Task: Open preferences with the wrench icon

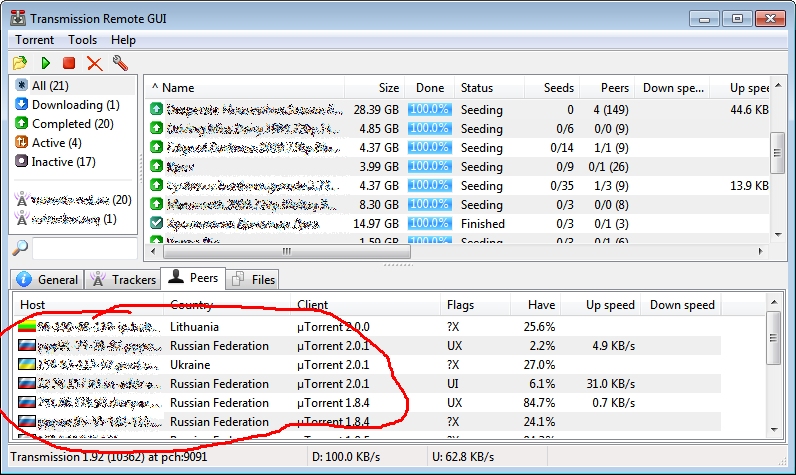Action: [120, 63]
